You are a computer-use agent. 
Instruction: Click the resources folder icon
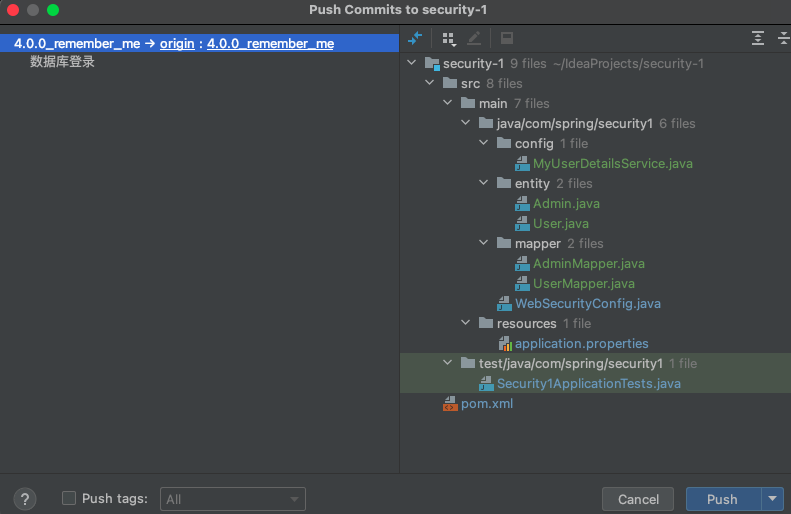pos(486,323)
